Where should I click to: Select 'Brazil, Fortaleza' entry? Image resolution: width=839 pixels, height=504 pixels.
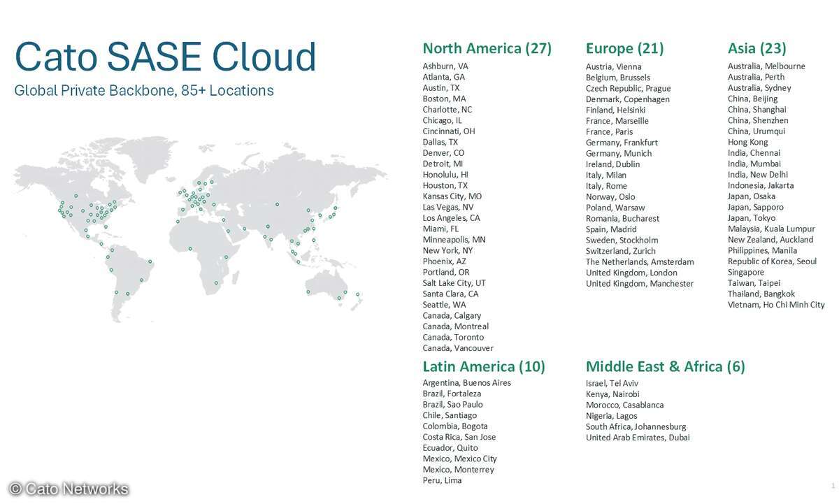[x=452, y=394]
